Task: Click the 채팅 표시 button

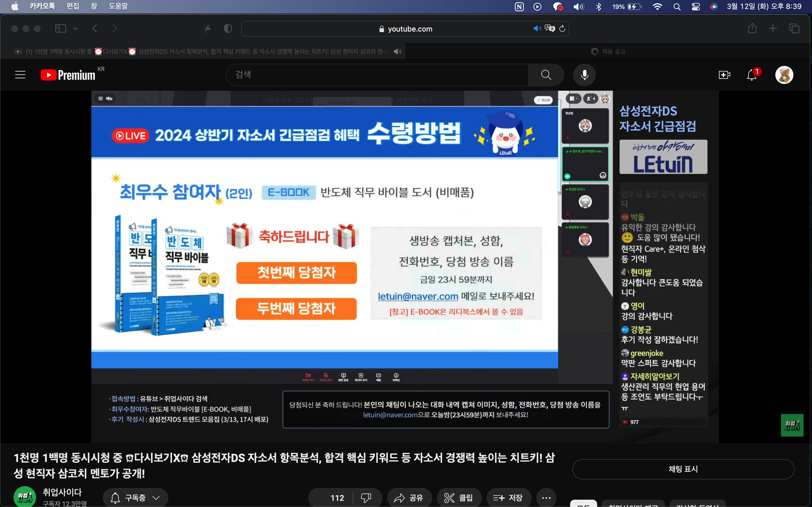Action: click(683, 469)
